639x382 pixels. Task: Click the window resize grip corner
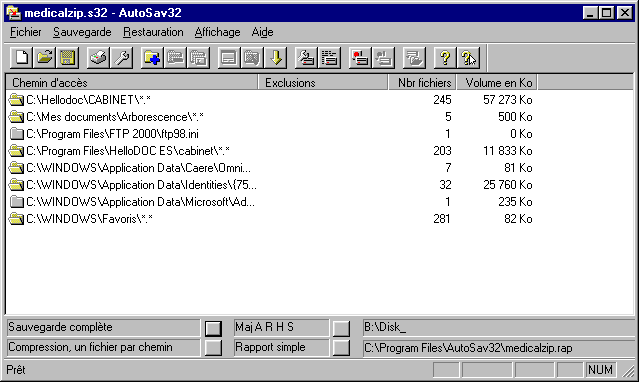[628, 371]
